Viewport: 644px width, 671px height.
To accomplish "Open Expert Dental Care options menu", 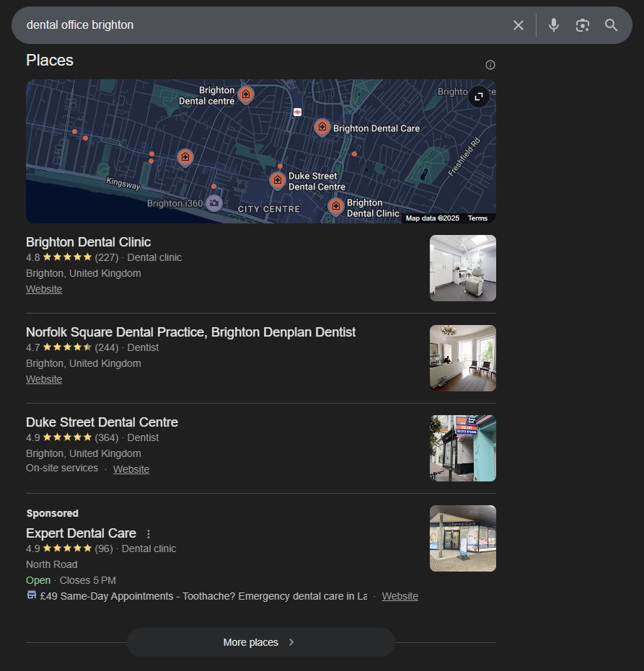I will [x=148, y=533].
